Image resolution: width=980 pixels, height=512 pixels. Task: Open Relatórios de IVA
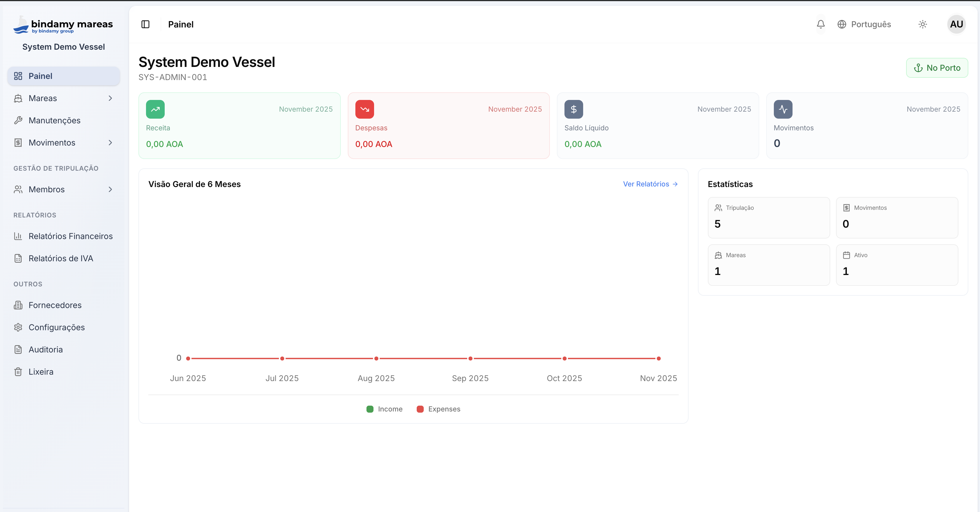(60, 258)
